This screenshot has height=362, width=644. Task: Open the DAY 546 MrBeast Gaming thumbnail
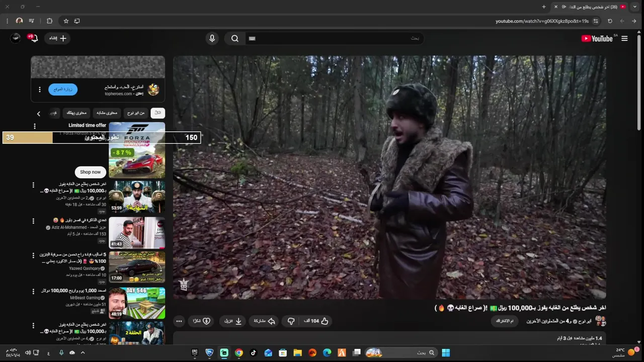(137, 303)
